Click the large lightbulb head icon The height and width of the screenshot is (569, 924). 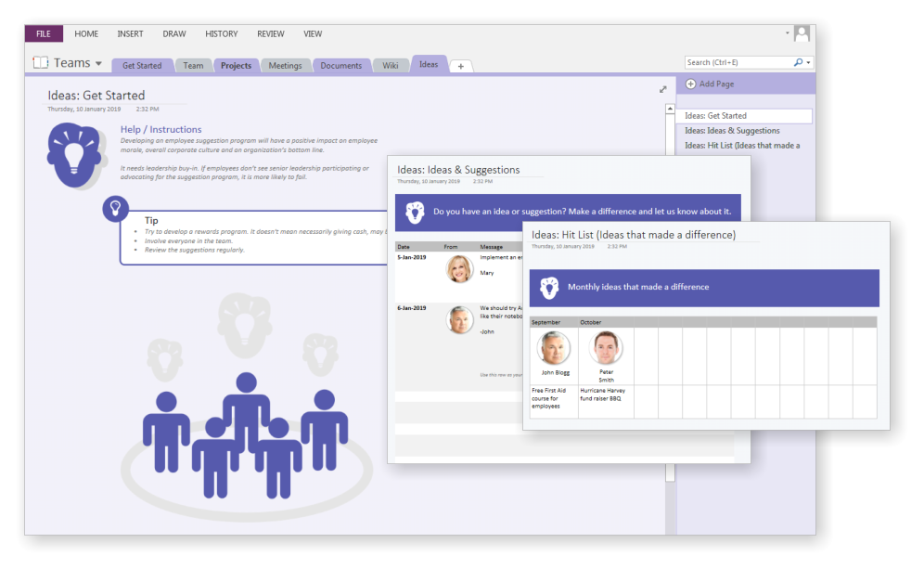pos(73,155)
